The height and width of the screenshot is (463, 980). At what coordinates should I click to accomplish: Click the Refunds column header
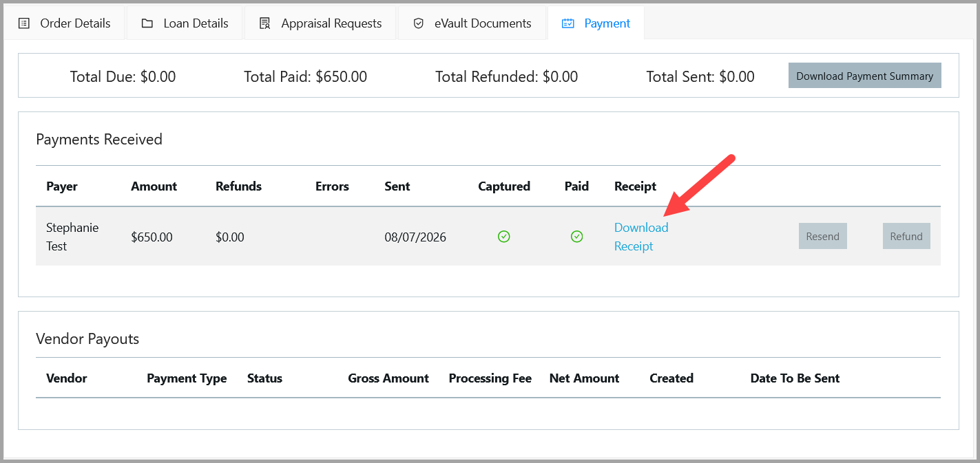tap(238, 186)
